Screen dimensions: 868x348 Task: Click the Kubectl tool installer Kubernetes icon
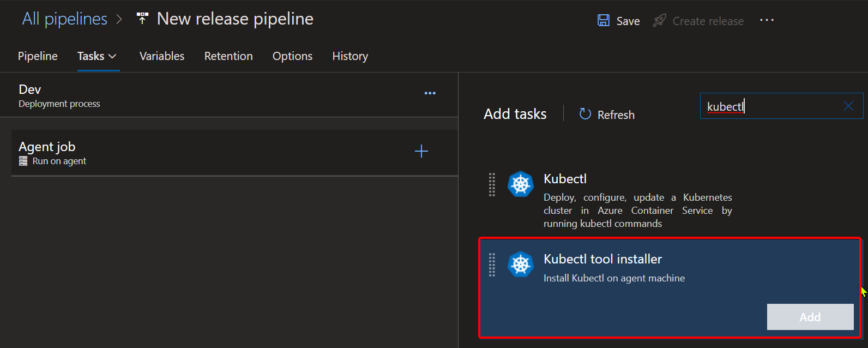pyautogui.click(x=521, y=265)
